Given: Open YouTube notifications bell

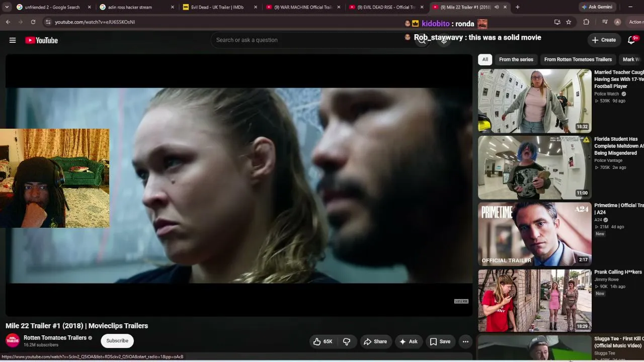Looking at the screenshot, I should click(x=632, y=40).
